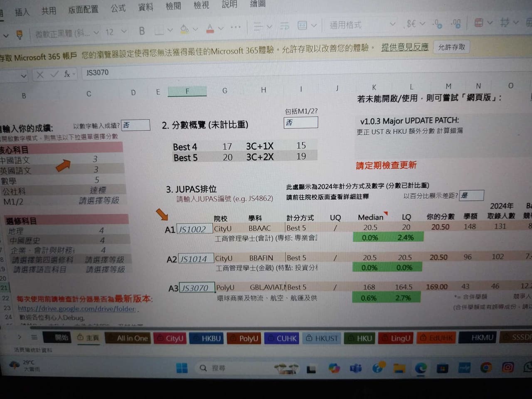
Task: Launch Chrome from the taskbar
Action: click(x=485, y=367)
